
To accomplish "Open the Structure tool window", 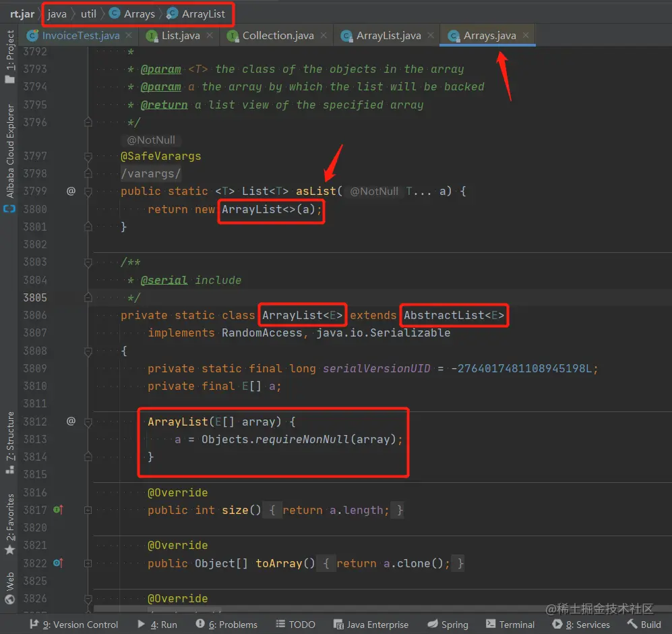I will tap(9, 436).
